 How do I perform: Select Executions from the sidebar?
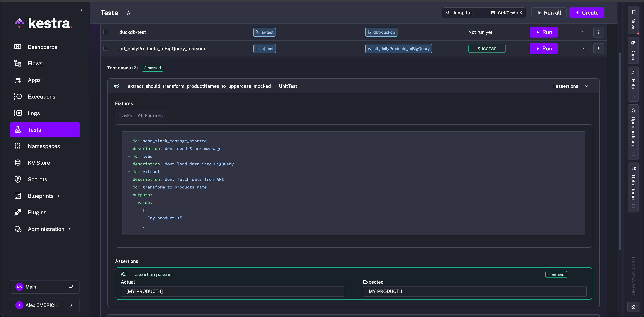(x=41, y=97)
